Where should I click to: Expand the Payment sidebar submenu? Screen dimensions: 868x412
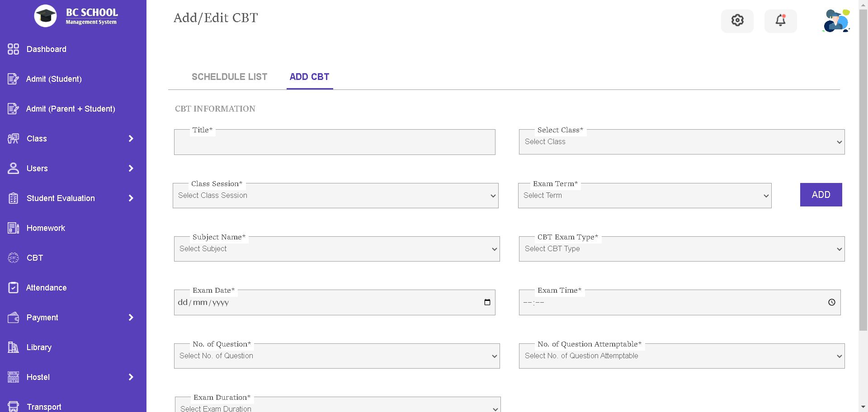(x=131, y=318)
